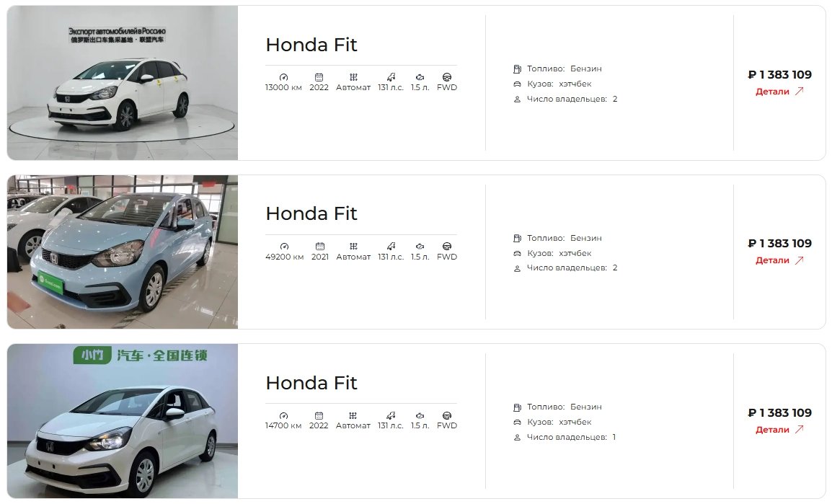Click the FWD steering wheel icon in the 49200 км listing
Image resolution: width=832 pixels, height=504 pixels.
tap(447, 246)
